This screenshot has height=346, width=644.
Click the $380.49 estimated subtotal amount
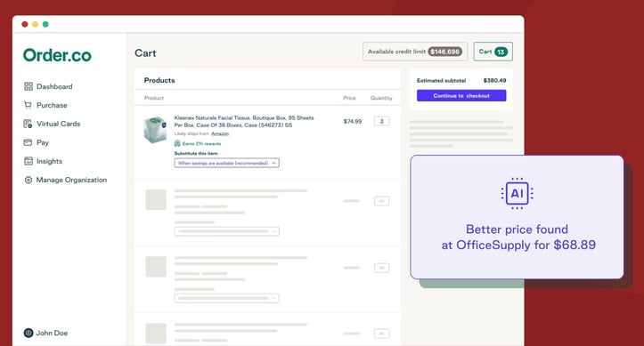pyautogui.click(x=494, y=80)
